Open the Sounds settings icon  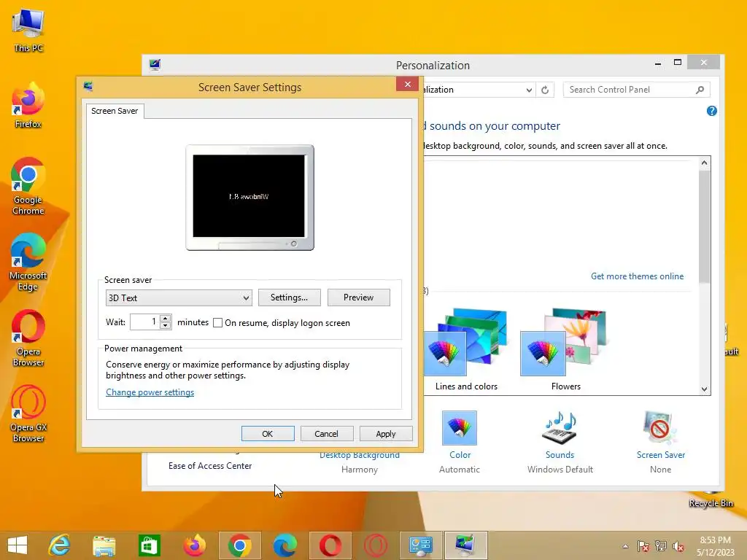point(560,427)
